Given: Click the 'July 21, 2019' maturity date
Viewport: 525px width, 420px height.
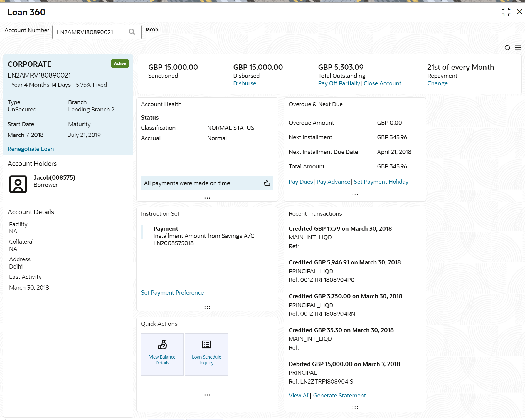Looking at the screenshot, I should coord(84,135).
